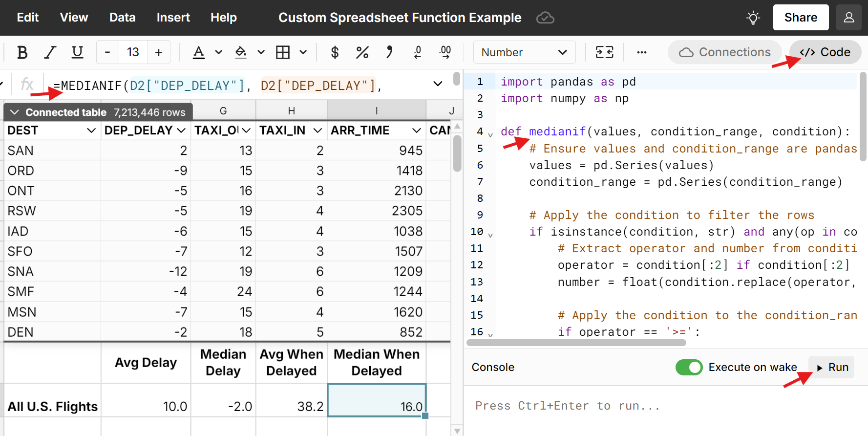Click the decrease decimal places icon
868x436 pixels.
pos(418,52)
